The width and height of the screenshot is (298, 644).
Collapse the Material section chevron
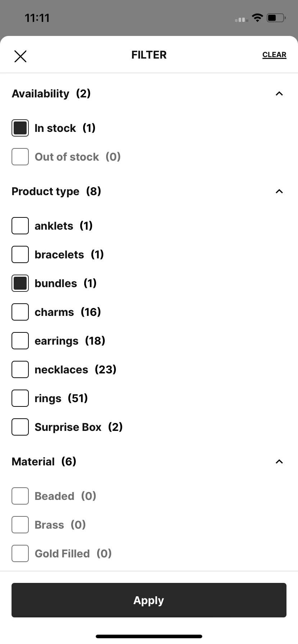pos(279,462)
